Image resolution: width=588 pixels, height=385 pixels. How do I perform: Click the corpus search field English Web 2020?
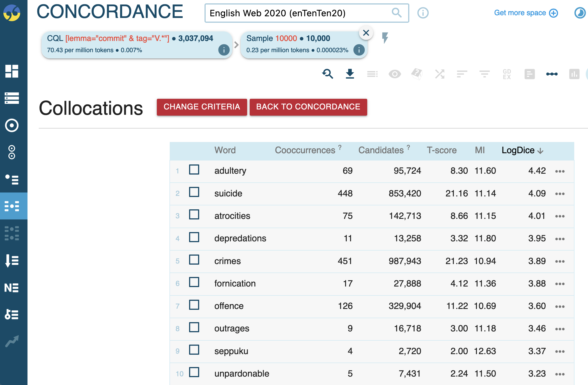(x=307, y=13)
